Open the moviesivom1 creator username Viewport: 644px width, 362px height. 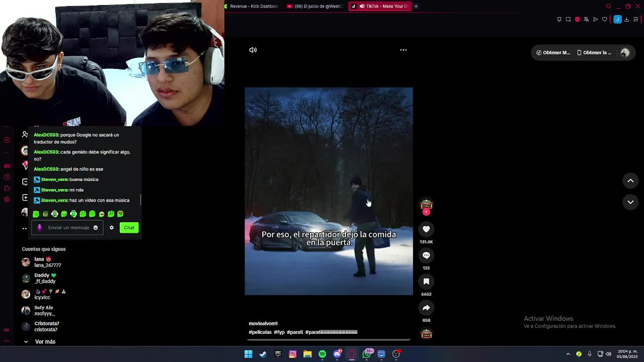point(263,323)
